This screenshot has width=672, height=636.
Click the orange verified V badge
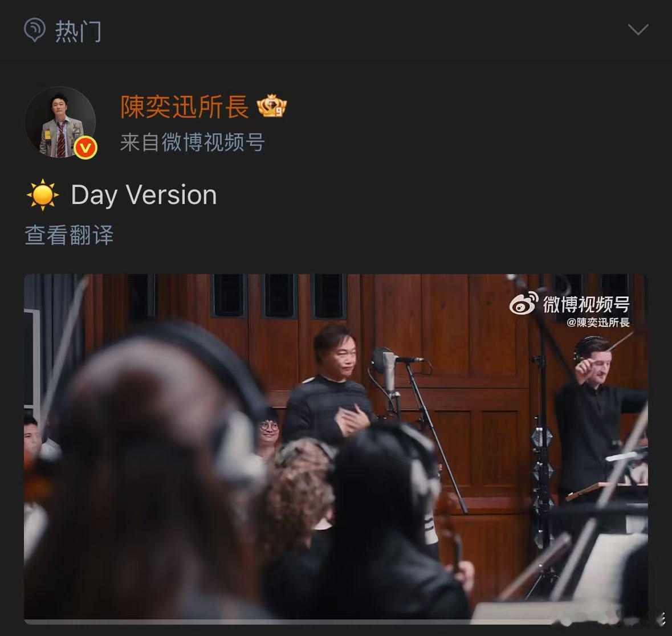pos(85,148)
